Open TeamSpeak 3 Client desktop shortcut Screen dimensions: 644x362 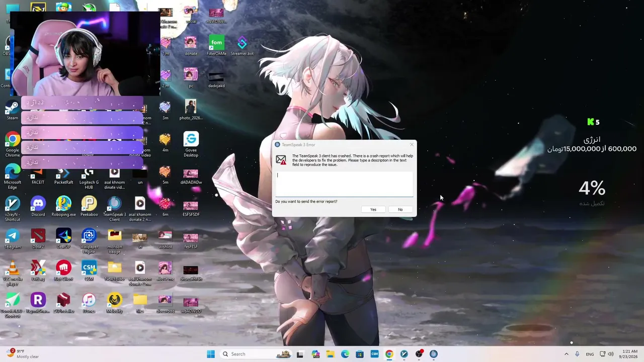click(115, 209)
